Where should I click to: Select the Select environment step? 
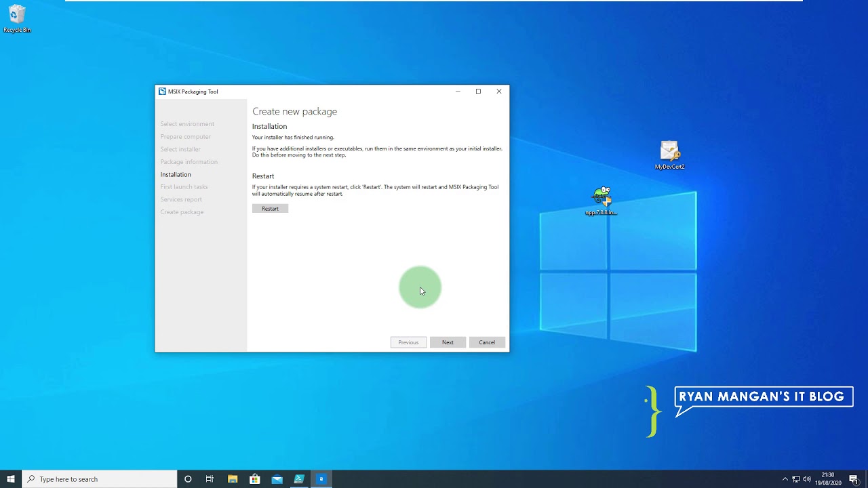(x=187, y=124)
